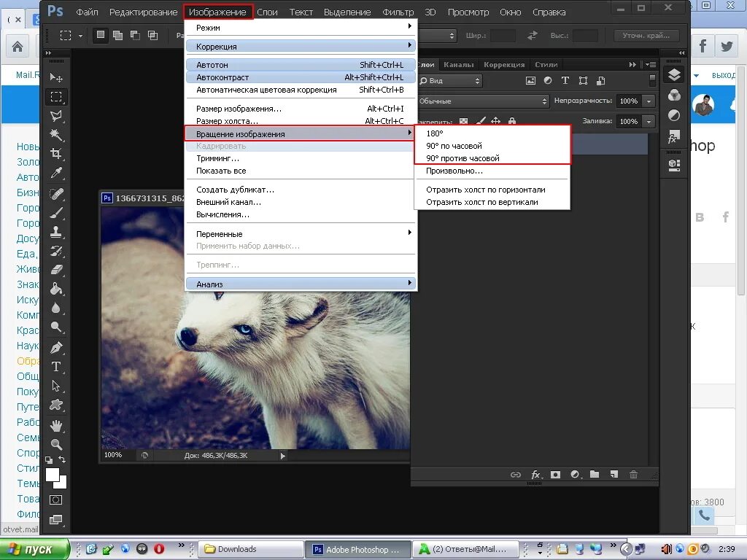This screenshot has height=560, width=747.
Task: Select the Hand tool
Action: coord(56,425)
